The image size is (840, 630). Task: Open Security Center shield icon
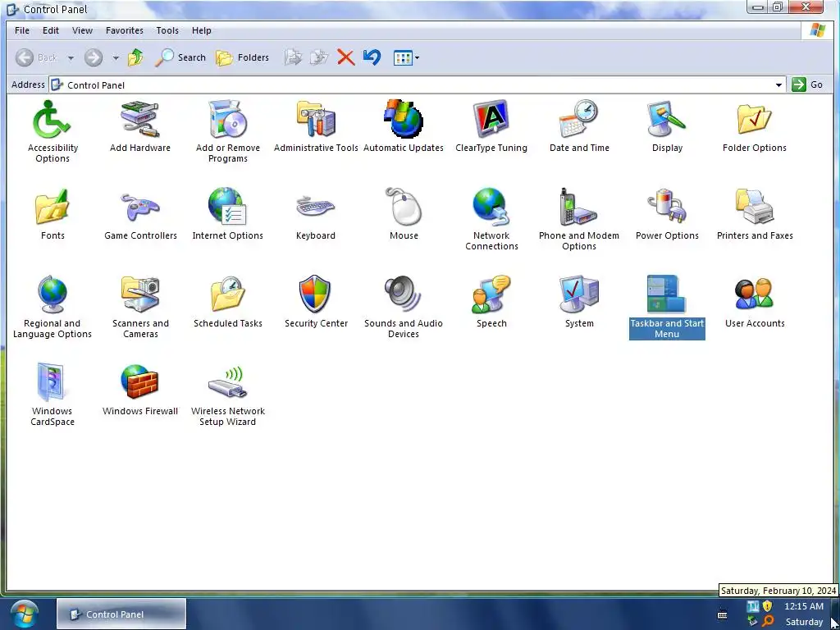pos(316,302)
